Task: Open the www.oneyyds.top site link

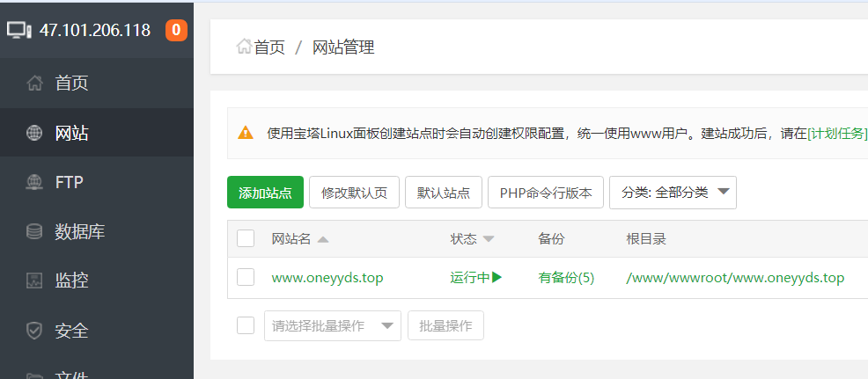Action: 327,278
